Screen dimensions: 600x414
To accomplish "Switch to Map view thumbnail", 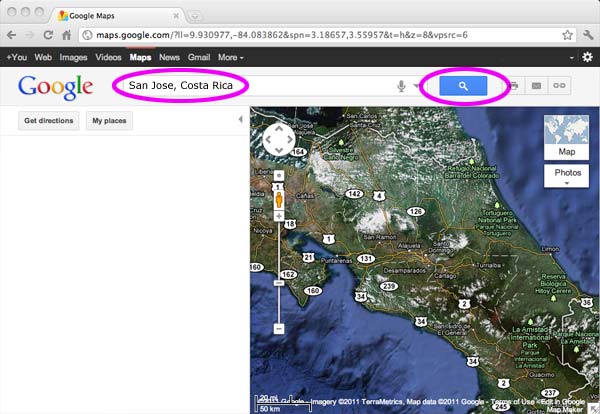I will [x=566, y=137].
